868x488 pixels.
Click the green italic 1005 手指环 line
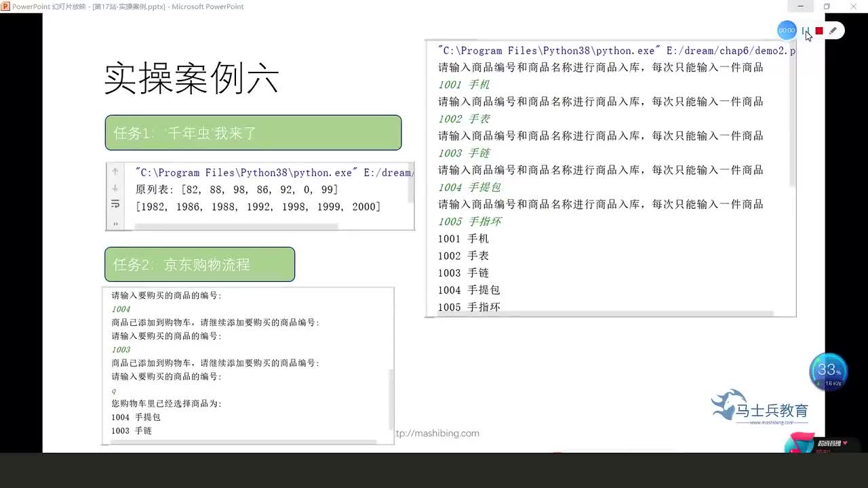469,222
